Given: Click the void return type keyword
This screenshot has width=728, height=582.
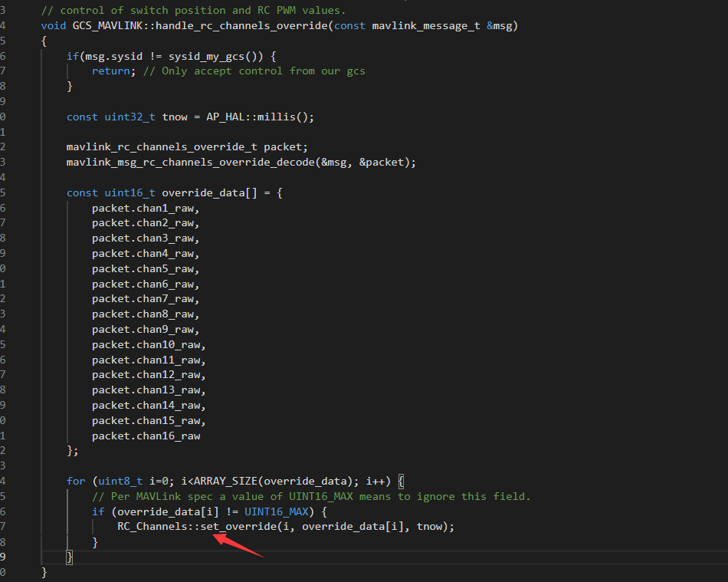Looking at the screenshot, I should point(54,25).
